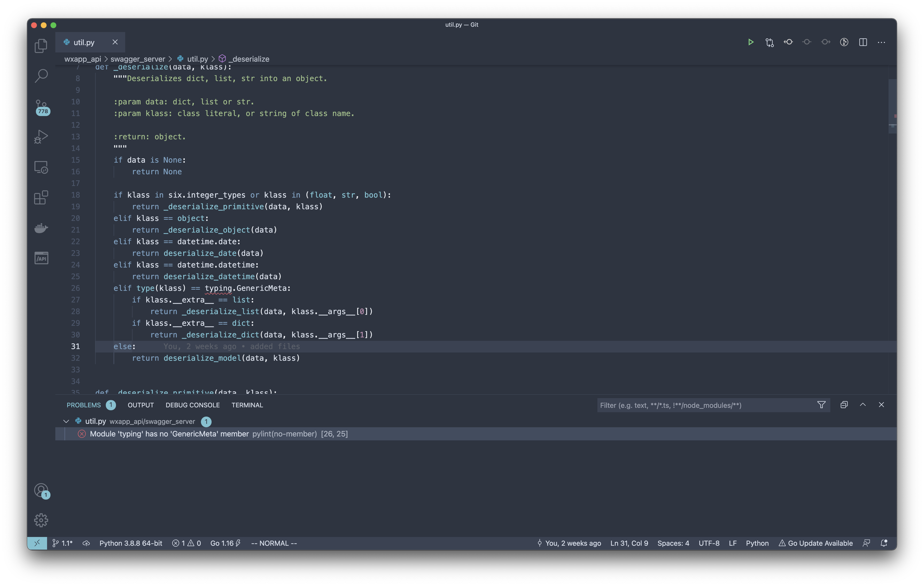Open the Search view icon
Screen dimensions: 924x586
[41, 76]
